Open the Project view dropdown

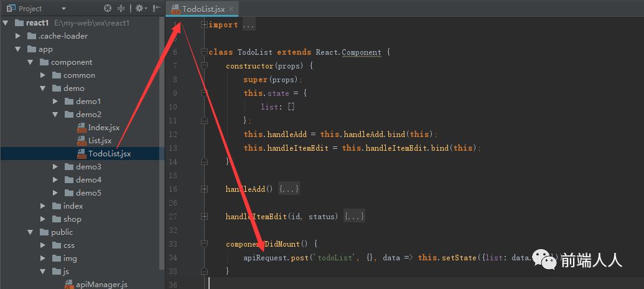[x=63, y=8]
